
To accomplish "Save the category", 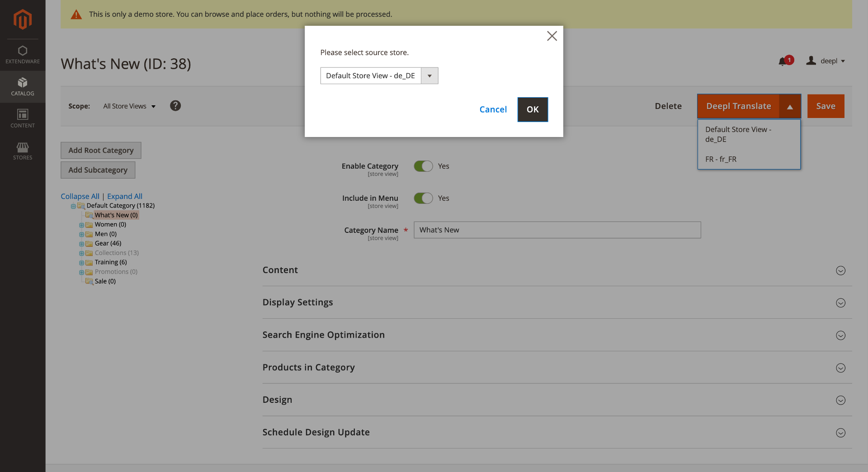I will point(826,106).
